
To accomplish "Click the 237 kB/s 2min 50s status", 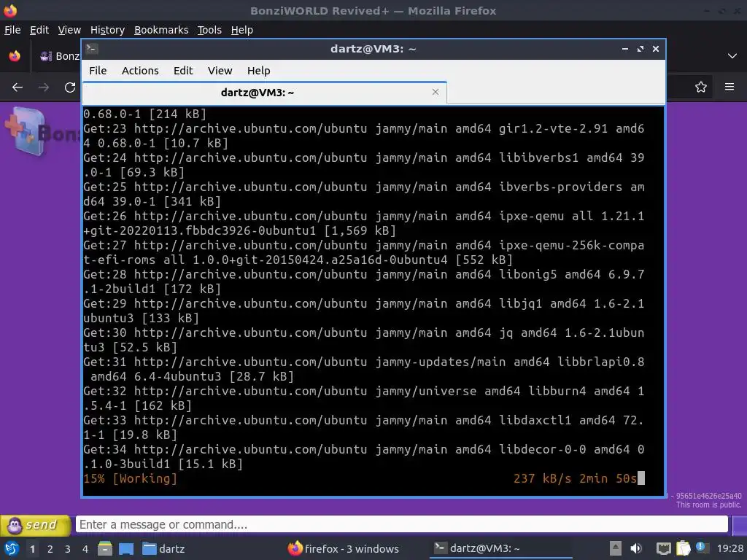I will coord(575,478).
